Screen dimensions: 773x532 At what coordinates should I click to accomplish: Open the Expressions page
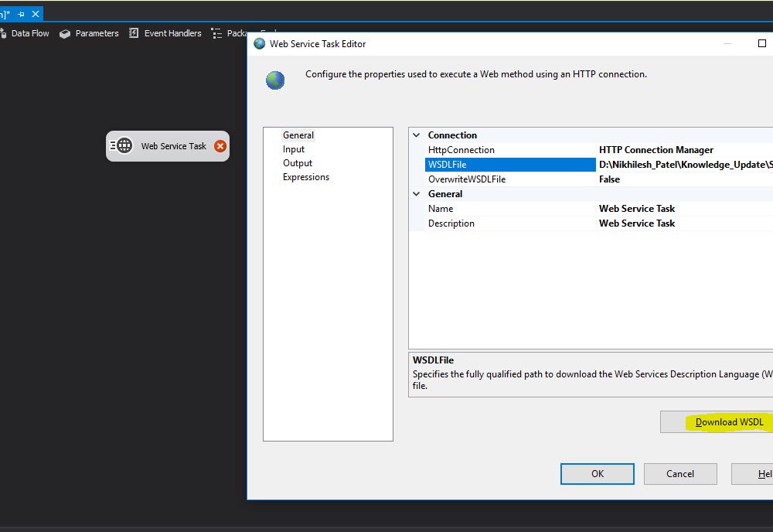pyautogui.click(x=306, y=177)
